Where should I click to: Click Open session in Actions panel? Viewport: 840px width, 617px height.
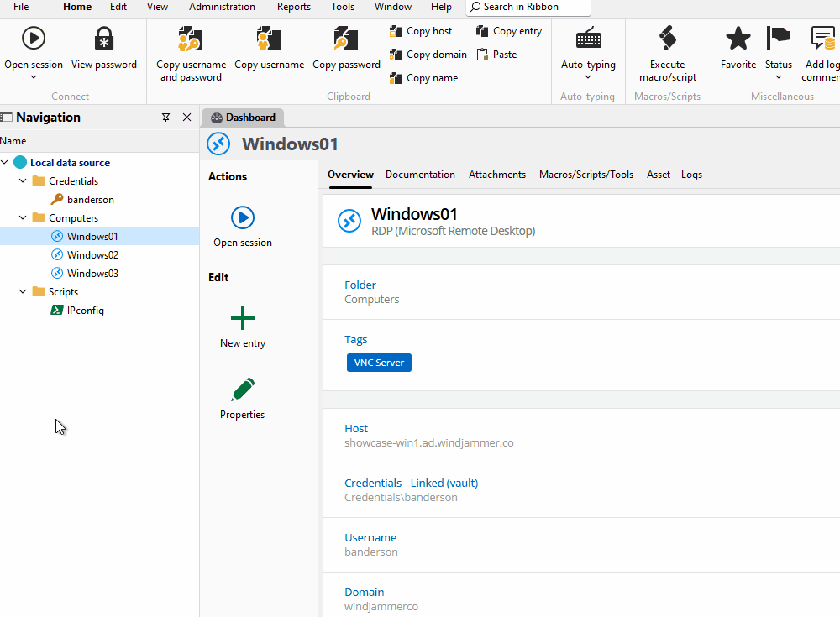tap(242, 218)
